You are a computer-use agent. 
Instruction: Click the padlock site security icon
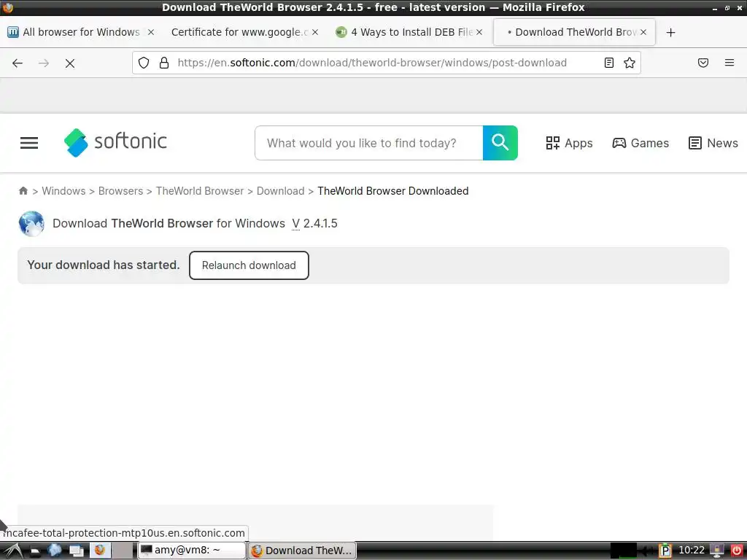click(x=164, y=63)
